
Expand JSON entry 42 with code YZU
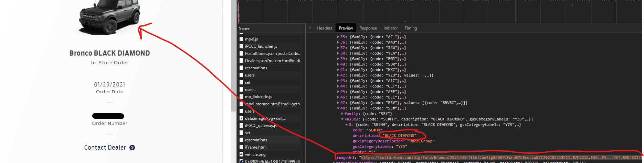338,75
